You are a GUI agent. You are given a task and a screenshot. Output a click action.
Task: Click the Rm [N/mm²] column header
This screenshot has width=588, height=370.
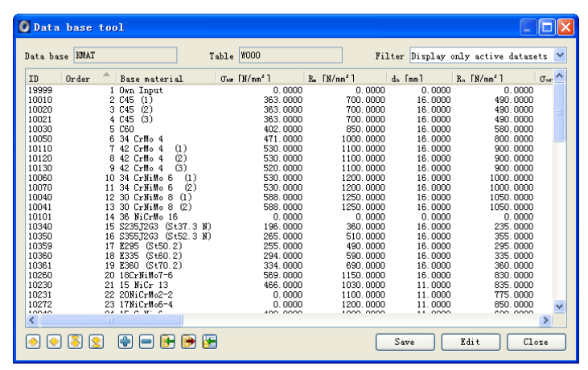point(345,78)
